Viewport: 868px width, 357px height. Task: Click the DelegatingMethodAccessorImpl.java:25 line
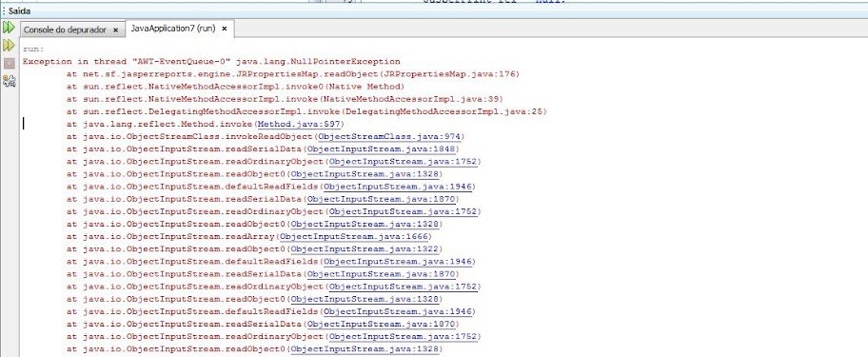tap(306, 111)
